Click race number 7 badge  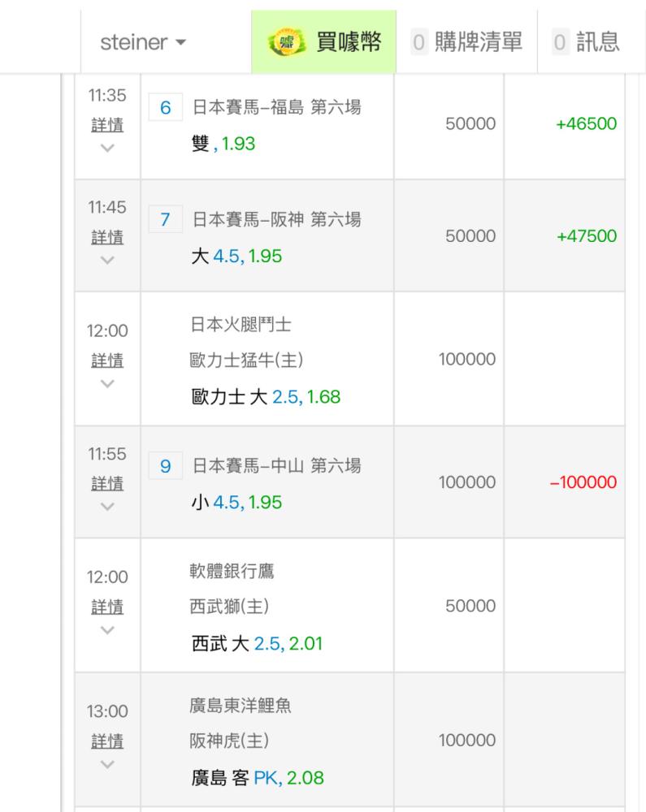point(165,219)
